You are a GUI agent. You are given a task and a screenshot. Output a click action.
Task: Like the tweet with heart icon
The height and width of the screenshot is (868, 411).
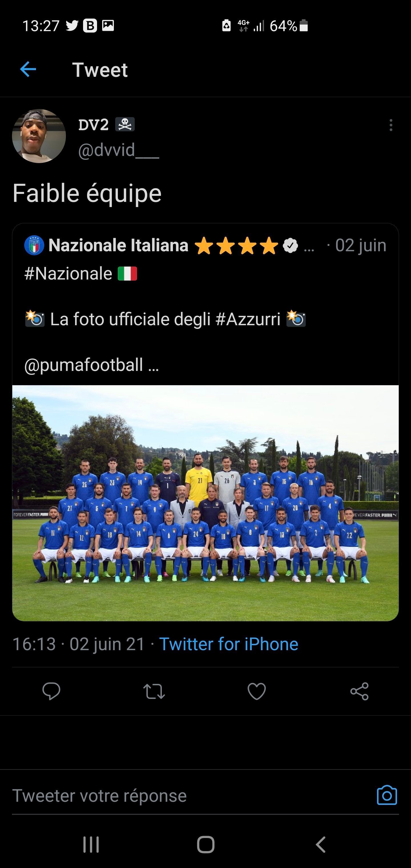click(257, 692)
